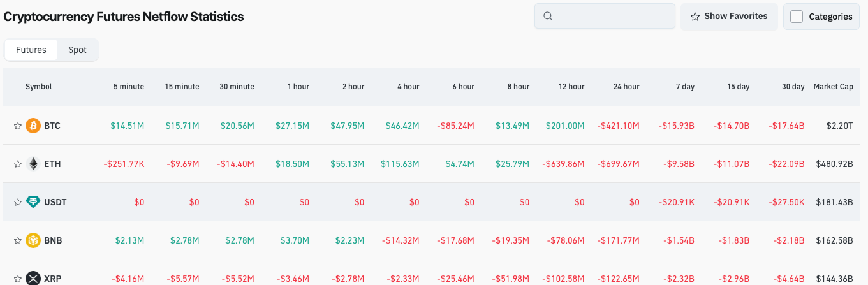Click the Tether USDT logo icon
The width and height of the screenshot is (868, 285).
click(x=33, y=202)
